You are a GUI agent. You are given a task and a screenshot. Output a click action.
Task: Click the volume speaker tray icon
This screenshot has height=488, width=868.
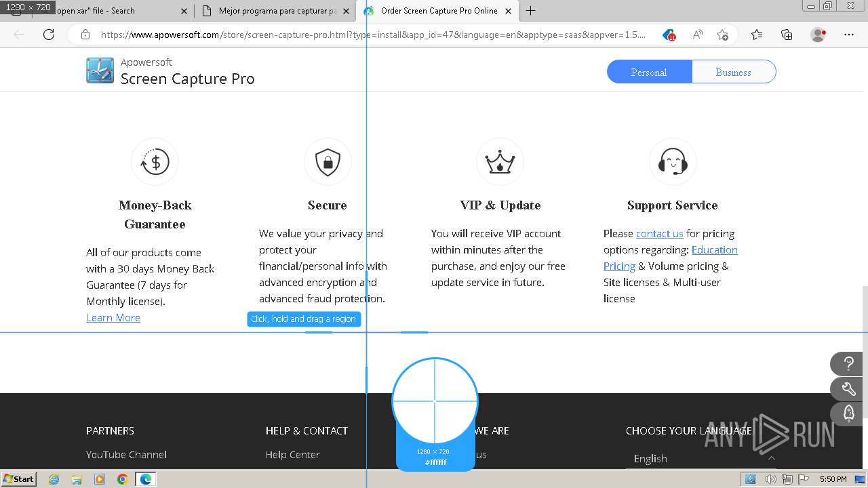[770, 479]
